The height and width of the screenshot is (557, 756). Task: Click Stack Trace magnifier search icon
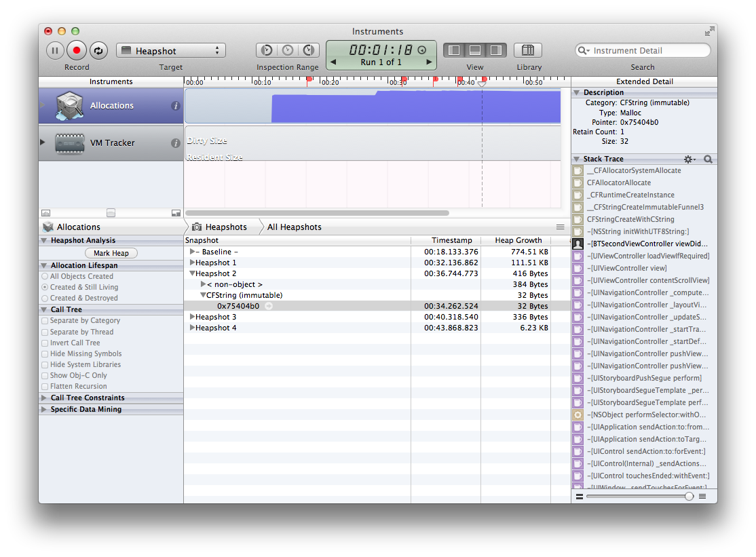pyautogui.click(x=708, y=159)
